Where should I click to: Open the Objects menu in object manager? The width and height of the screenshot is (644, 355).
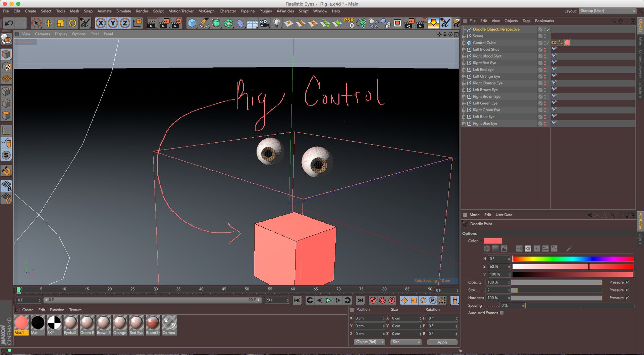pyautogui.click(x=511, y=21)
